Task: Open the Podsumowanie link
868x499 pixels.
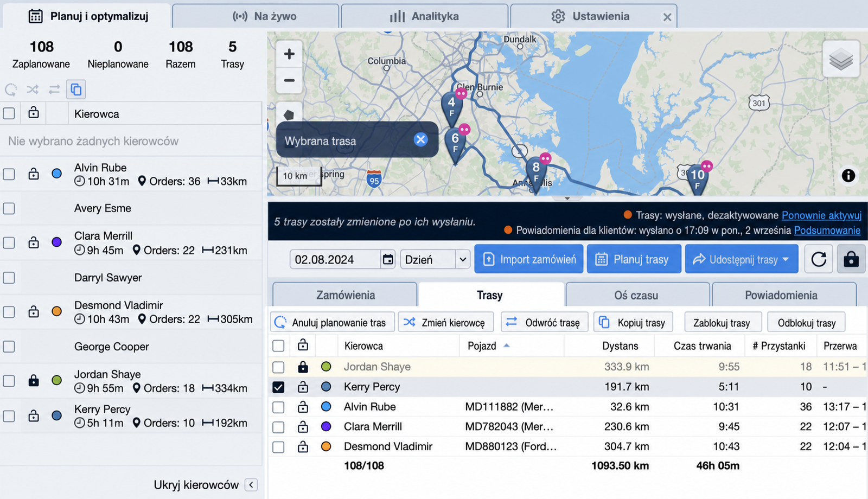Action: click(x=827, y=231)
